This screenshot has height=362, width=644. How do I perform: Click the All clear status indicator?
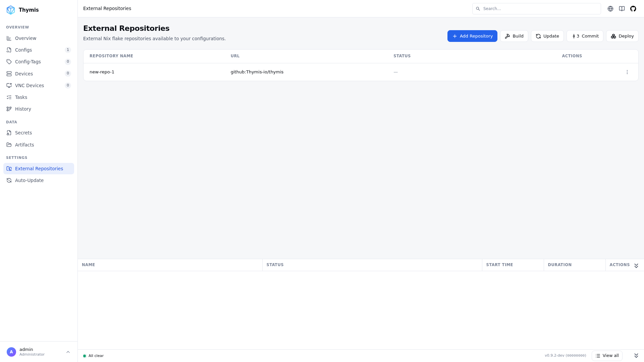tap(93, 356)
